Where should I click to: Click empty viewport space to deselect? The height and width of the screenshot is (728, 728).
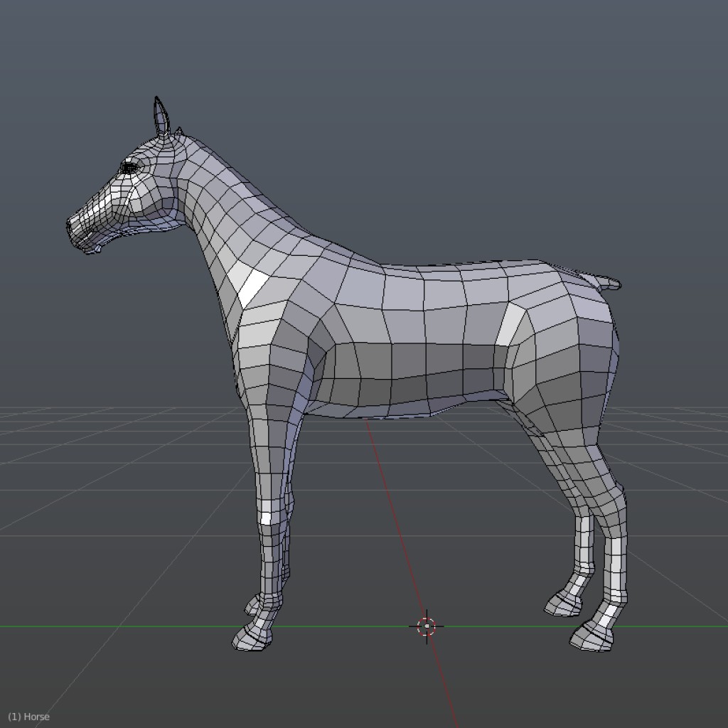640,107
